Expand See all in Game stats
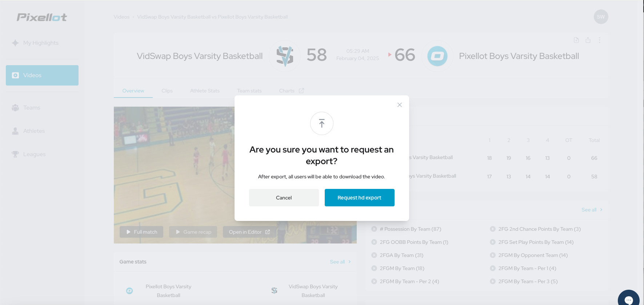Image resolution: width=644 pixels, height=305 pixels. tap(340, 262)
